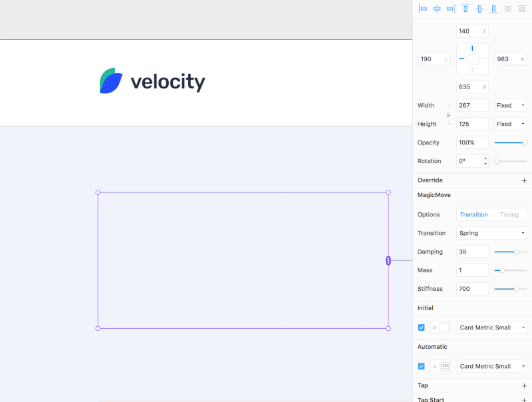The image size is (532, 402).
Task: Switch to the Timing options tab
Action: pos(509,214)
